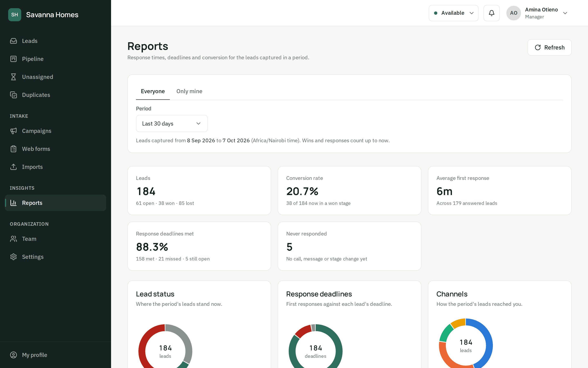Screen dimensions: 588x368
Task: Click the Duplicates icon in sidebar
Action: 13,95
